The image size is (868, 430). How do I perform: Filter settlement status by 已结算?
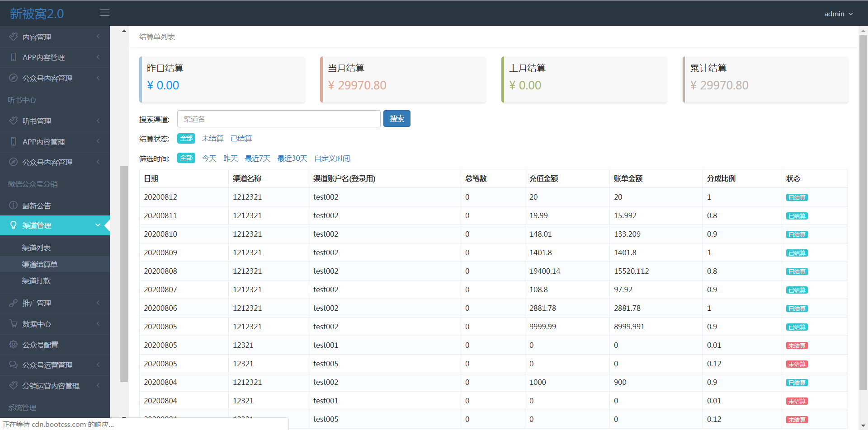pos(241,139)
